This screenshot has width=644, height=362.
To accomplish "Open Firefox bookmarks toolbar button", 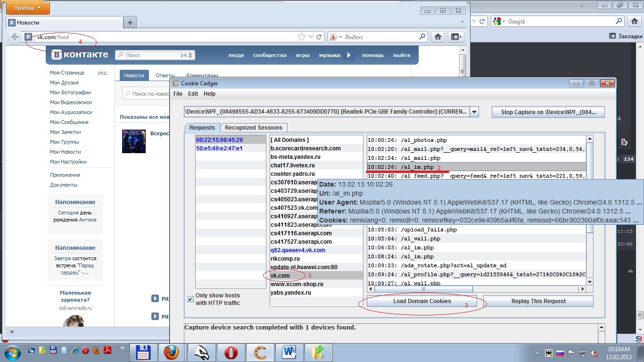I will coord(455,37).
